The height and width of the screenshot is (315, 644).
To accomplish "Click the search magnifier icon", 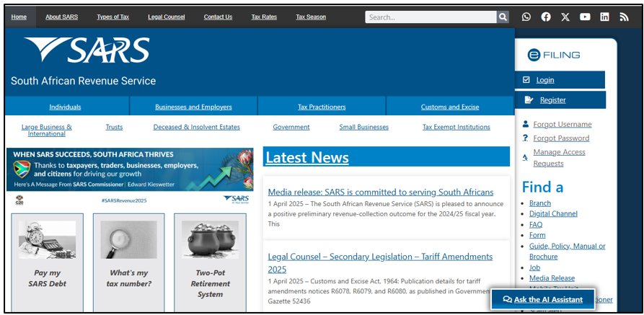I will pyautogui.click(x=503, y=17).
